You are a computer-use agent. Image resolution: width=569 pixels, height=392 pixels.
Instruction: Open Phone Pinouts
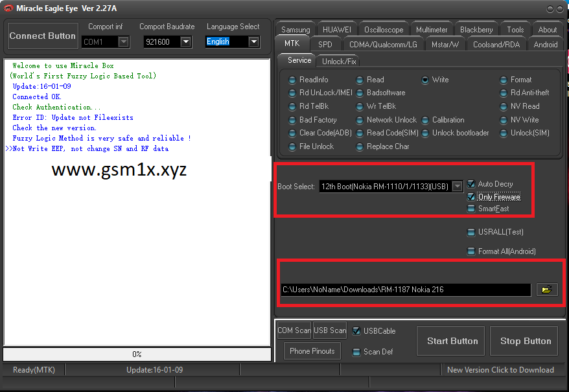point(312,351)
